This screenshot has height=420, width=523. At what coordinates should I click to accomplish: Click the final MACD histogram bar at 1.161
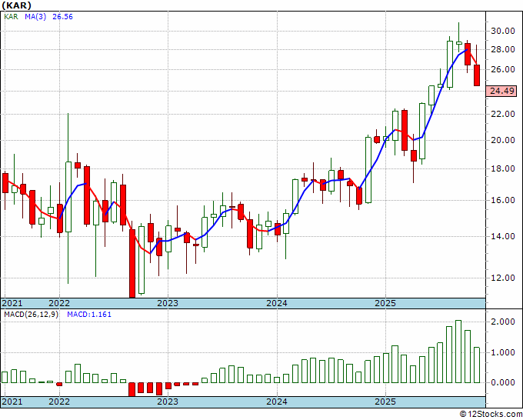[477, 365]
